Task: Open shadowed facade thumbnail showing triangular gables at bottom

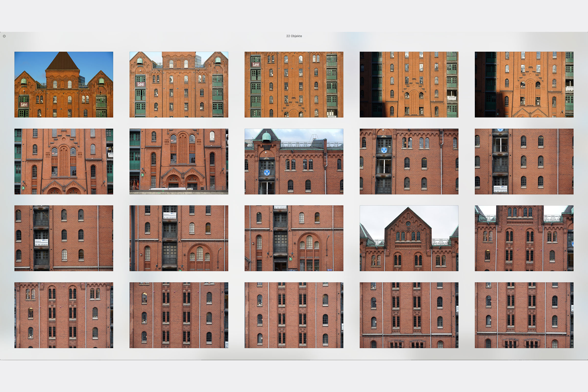Action: click(524, 85)
